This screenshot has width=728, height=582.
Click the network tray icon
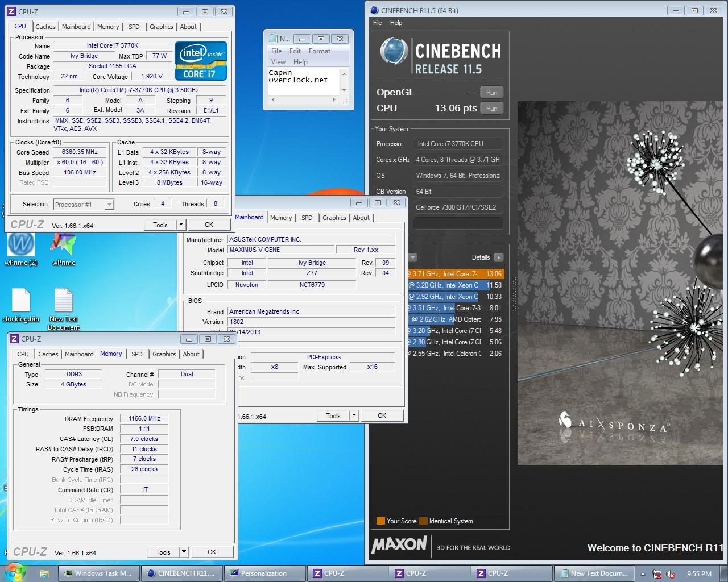[657, 574]
